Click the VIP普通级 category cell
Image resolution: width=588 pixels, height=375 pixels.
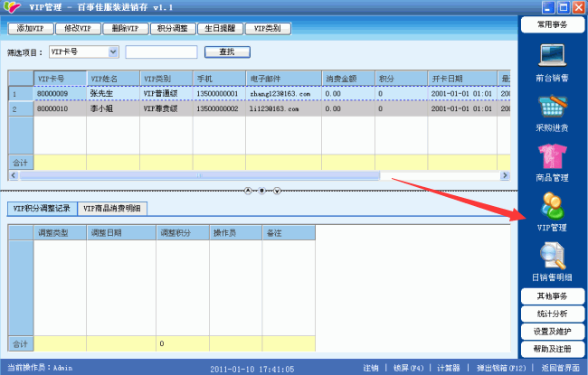(166, 94)
